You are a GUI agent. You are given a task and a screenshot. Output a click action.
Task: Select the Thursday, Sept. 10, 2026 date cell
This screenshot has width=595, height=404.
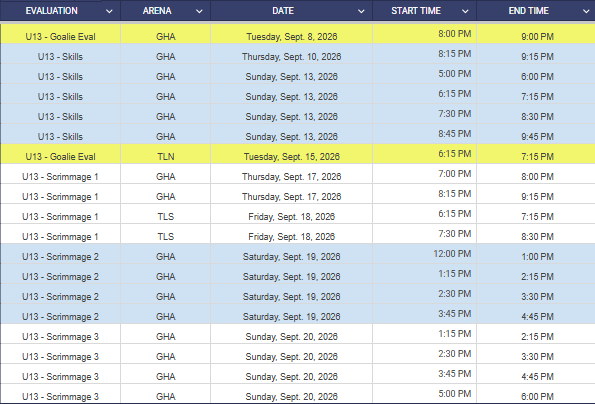tap(291, 54)
